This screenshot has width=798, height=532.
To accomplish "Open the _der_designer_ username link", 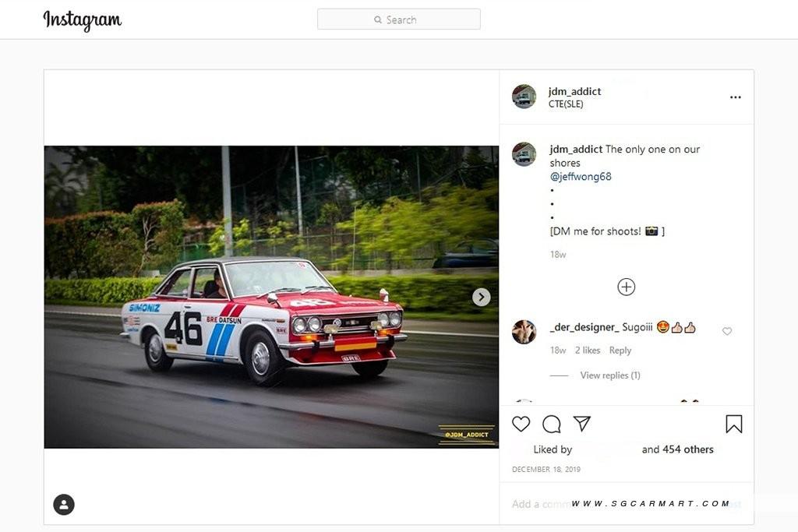I will tap(584, 327).
